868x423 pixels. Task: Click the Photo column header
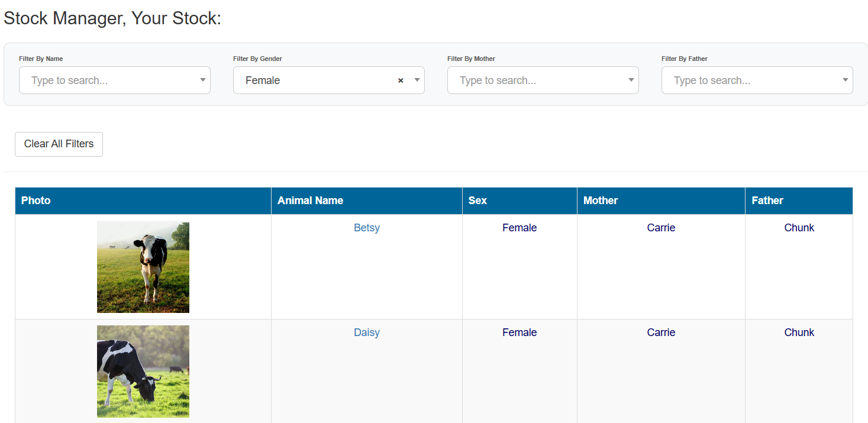pos(143,201)
